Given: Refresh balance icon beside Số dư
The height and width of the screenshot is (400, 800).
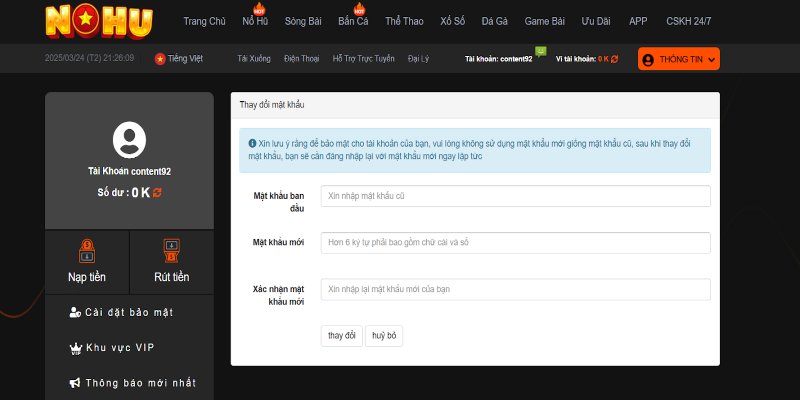Looking at the screenshot, I should pyautogui.click(x=157, y=192).
